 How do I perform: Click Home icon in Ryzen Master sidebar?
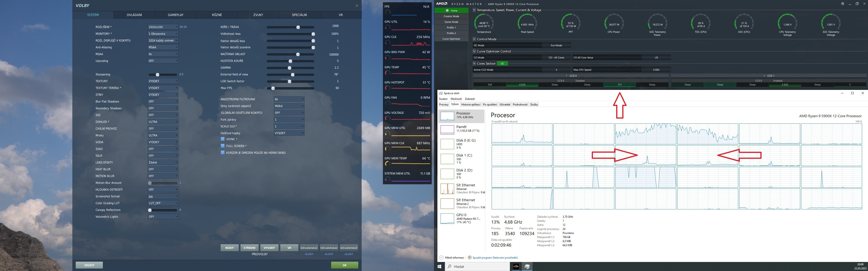(447, 10)
